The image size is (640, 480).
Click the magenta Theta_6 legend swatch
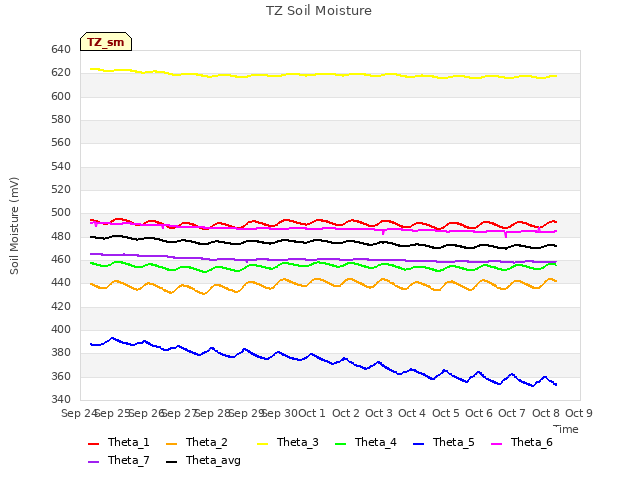496,443
